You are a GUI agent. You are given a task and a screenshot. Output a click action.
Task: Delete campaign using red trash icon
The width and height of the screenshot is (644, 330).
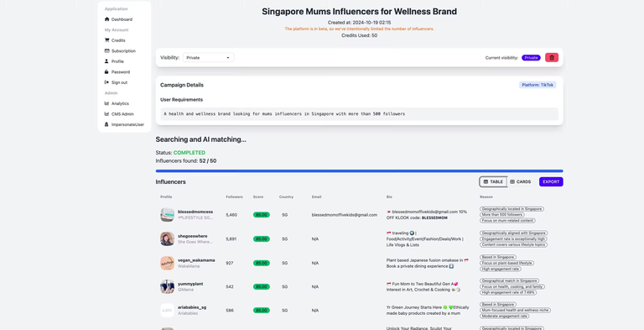point(552,58)
